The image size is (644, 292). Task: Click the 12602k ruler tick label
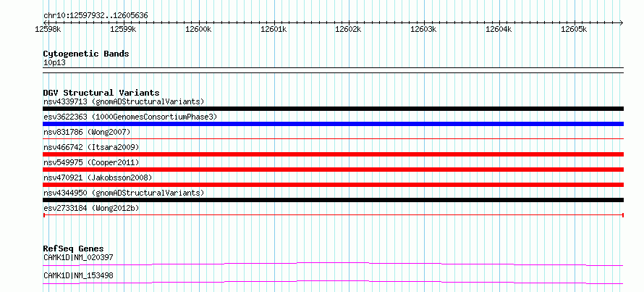point(348,29)
